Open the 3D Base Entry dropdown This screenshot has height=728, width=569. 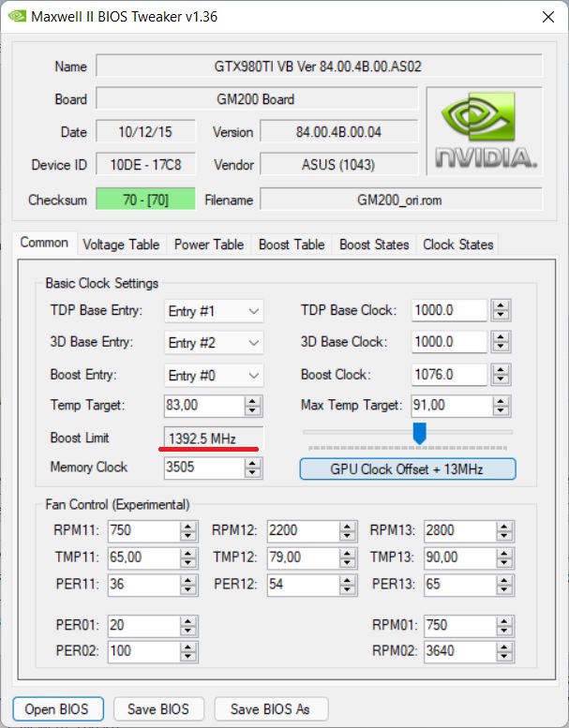(x=214, y=343)
